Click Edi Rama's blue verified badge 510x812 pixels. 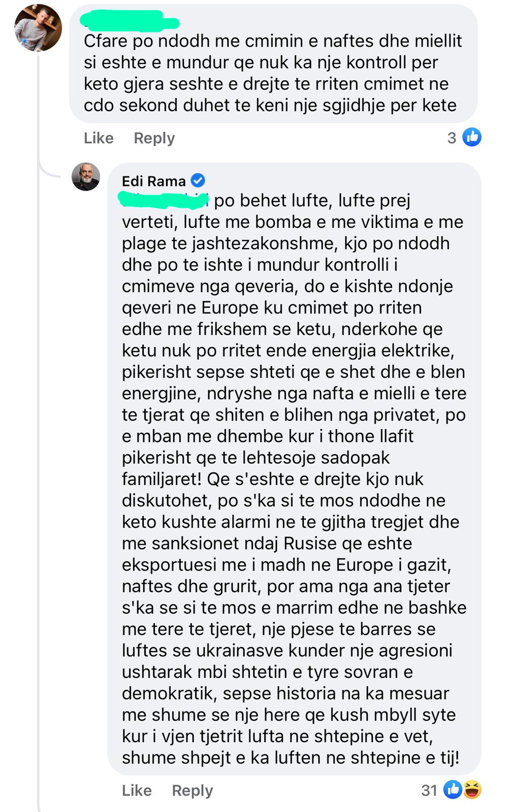(x=198, y=180)
